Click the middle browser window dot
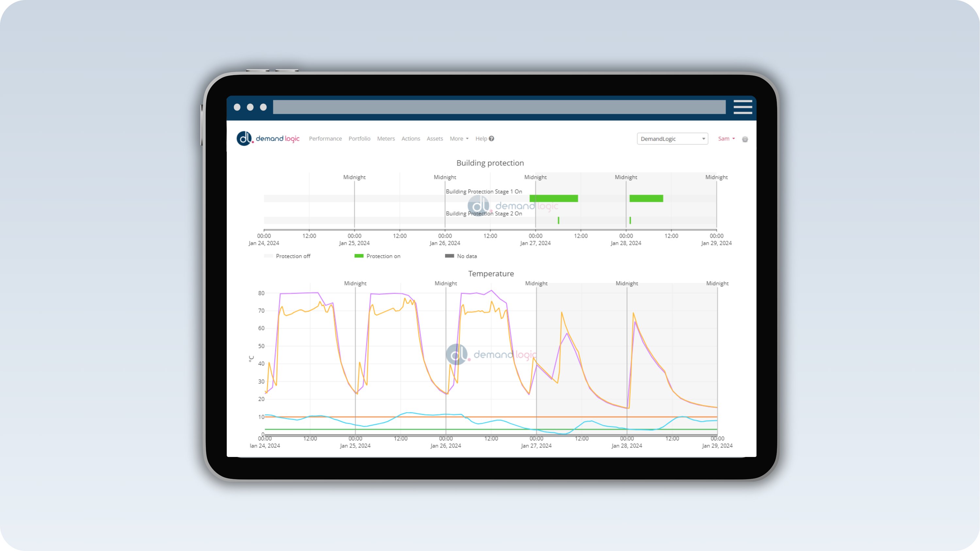 (x=250, y=107)
